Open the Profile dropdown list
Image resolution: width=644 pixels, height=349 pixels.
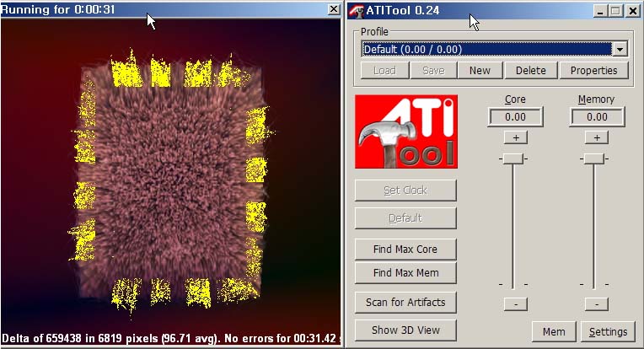pyautogui.click(x=620, y=49)
